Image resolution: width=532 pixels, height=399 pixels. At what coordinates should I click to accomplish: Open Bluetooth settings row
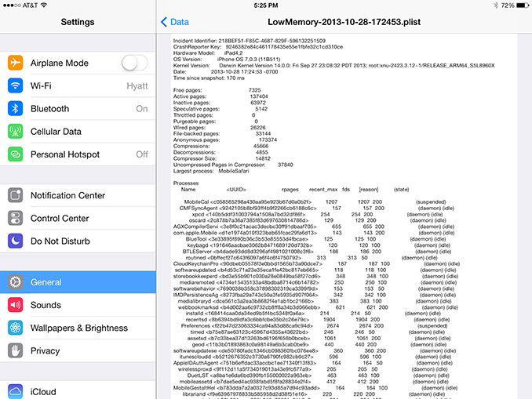pos(78,108)
